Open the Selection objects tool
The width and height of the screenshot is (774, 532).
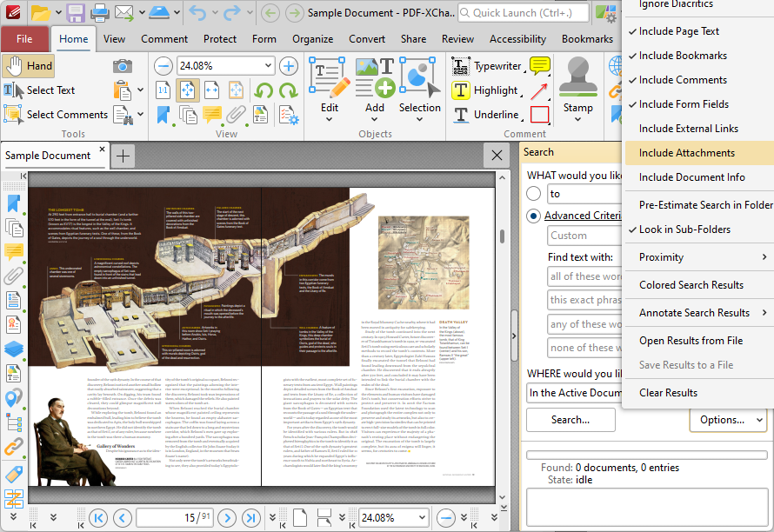(x=419, y=89)
